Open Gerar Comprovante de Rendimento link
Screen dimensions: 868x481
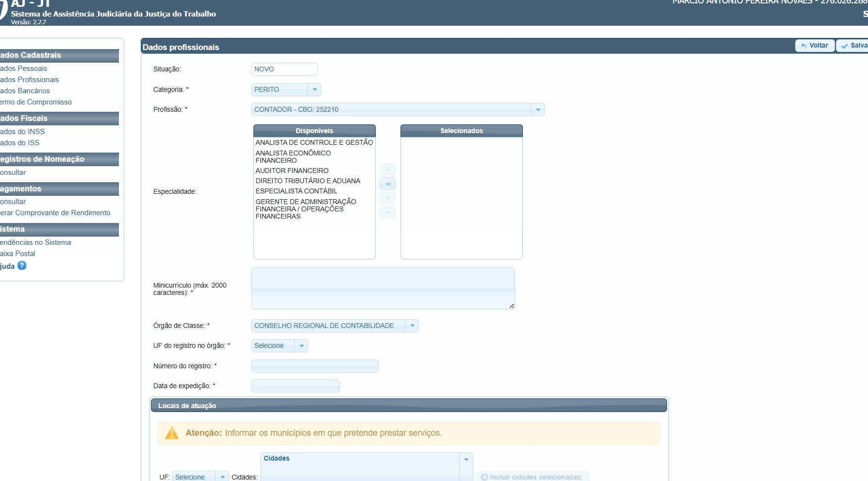(55, 213)
